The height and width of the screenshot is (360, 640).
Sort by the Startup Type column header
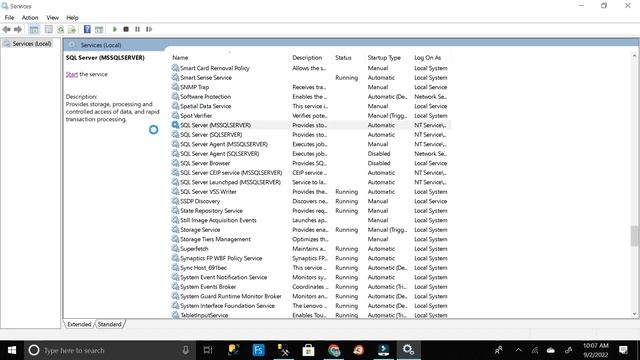384,58
